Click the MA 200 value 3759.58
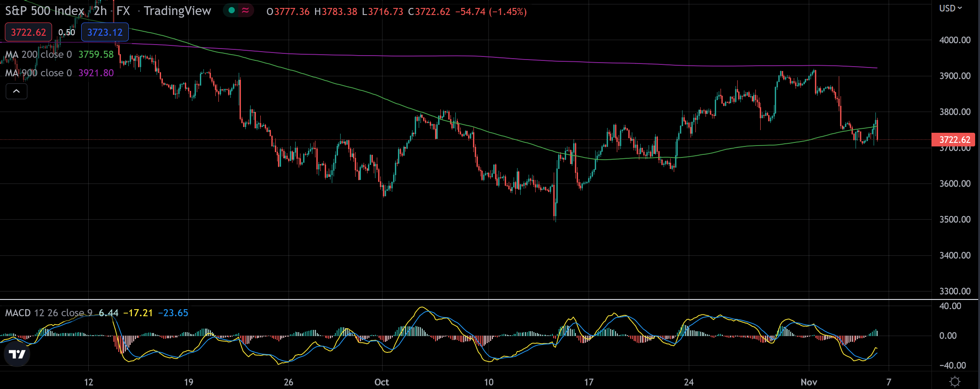980x389 pixels. [96, 54]
